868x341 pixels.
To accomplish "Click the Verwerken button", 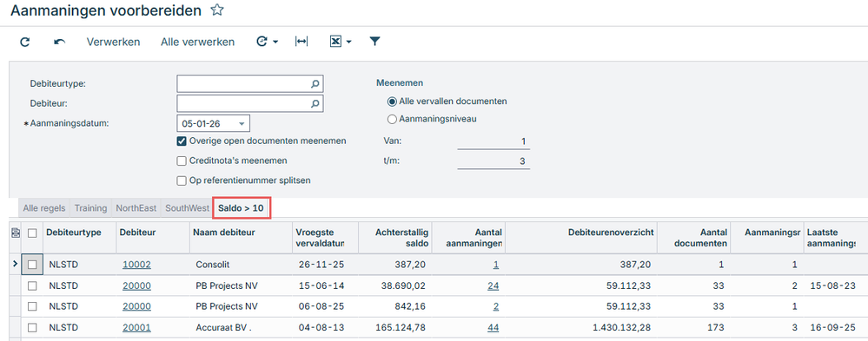I will tap(114, 42).
